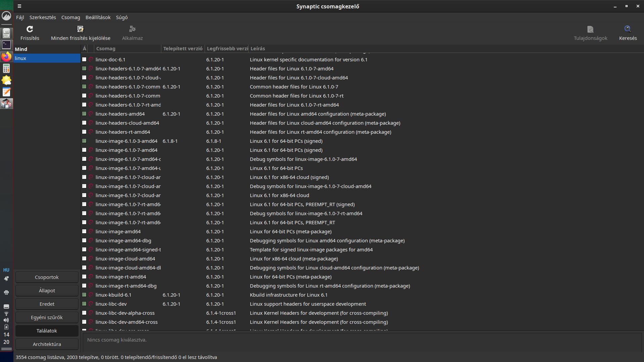Click the Találatok button
The height and width of the screenshot is (362, 644).
(x=47, y=331)
